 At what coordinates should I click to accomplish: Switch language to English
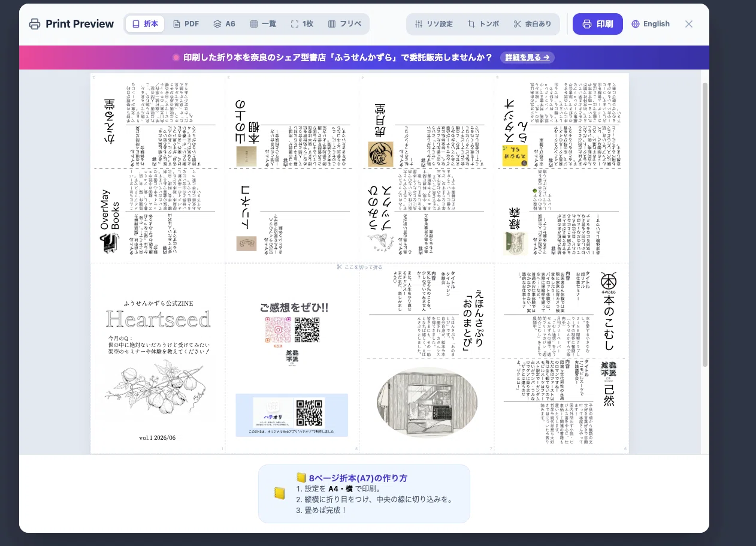coord(651,24)
